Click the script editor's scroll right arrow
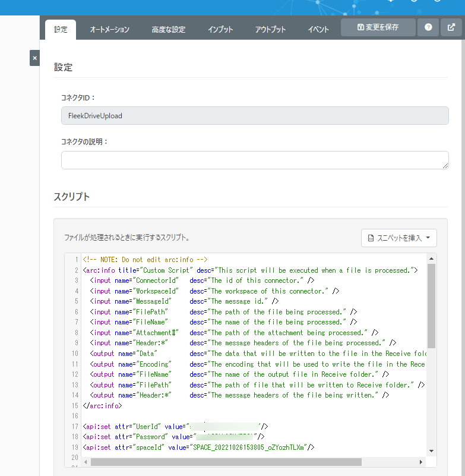Viewport: 465px width, 476px height. click(422, 462)
